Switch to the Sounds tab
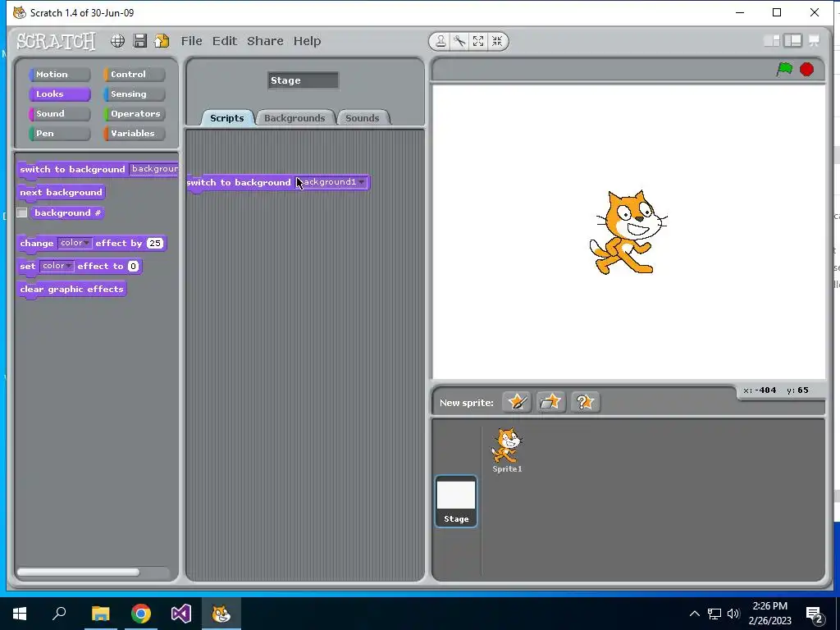The height and width of the screenshot is (630, 840). [x=362, y=118]
